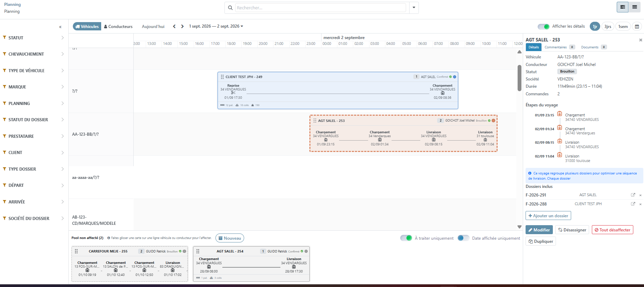Open the 1 sept. 2026 date range dropdown
Screen dimensions: 644x287
216,26
